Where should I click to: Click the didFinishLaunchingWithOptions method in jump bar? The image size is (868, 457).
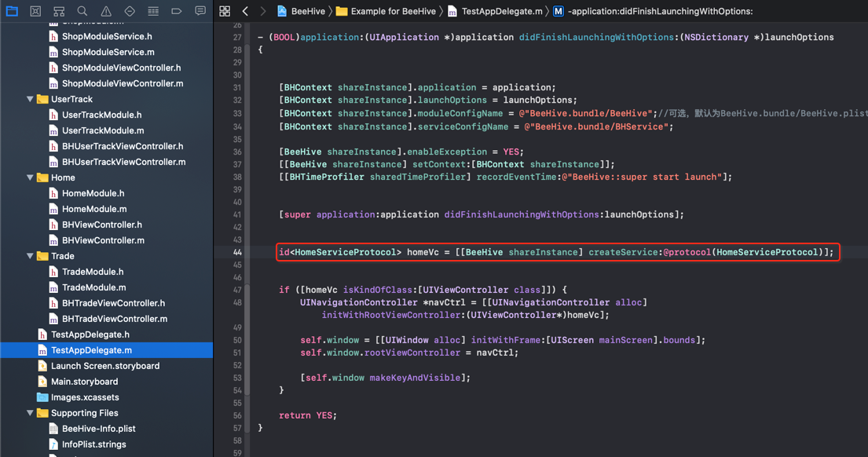(654, 11)
